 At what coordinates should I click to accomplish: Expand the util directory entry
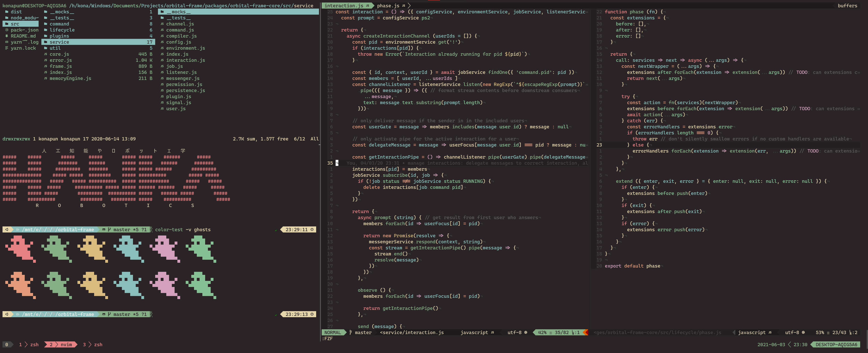(55, 48)
